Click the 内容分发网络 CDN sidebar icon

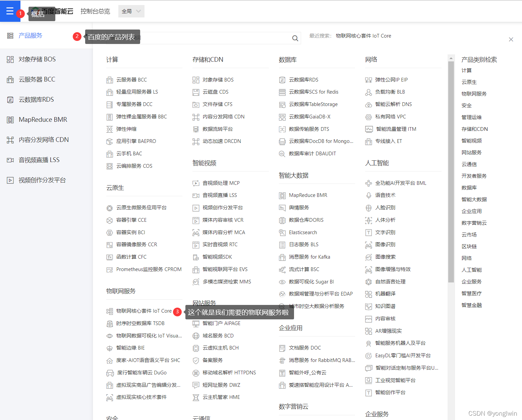point(10,140)
